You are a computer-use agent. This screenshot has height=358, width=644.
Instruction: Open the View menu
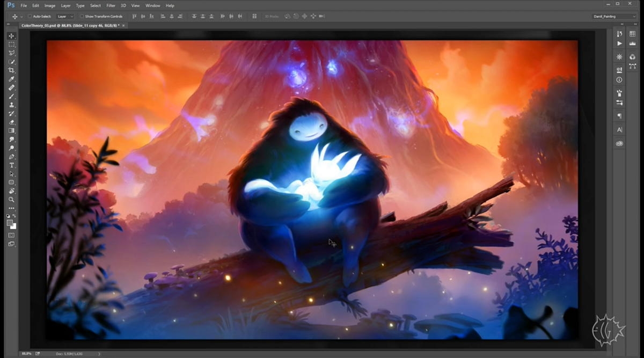click(135, 5)
